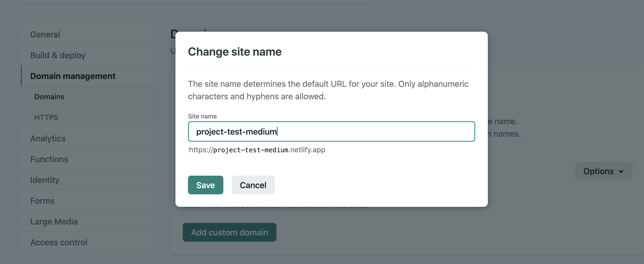Open General settings in sidebar
This screenshot has height=264, width=644.
click(x=45, y=34)
